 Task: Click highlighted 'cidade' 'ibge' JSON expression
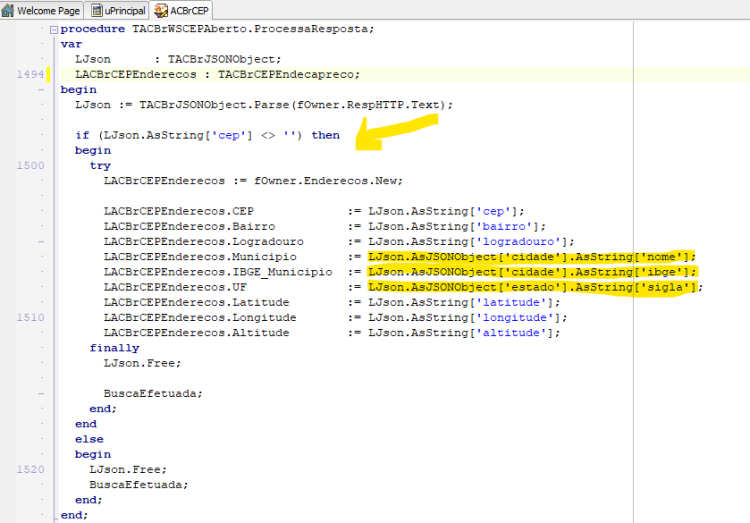click(531, 272)
